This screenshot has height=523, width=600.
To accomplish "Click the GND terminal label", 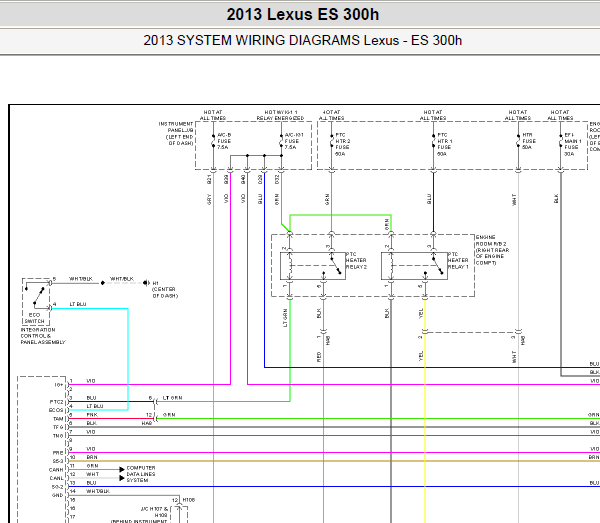I will (x=57, y=495).
